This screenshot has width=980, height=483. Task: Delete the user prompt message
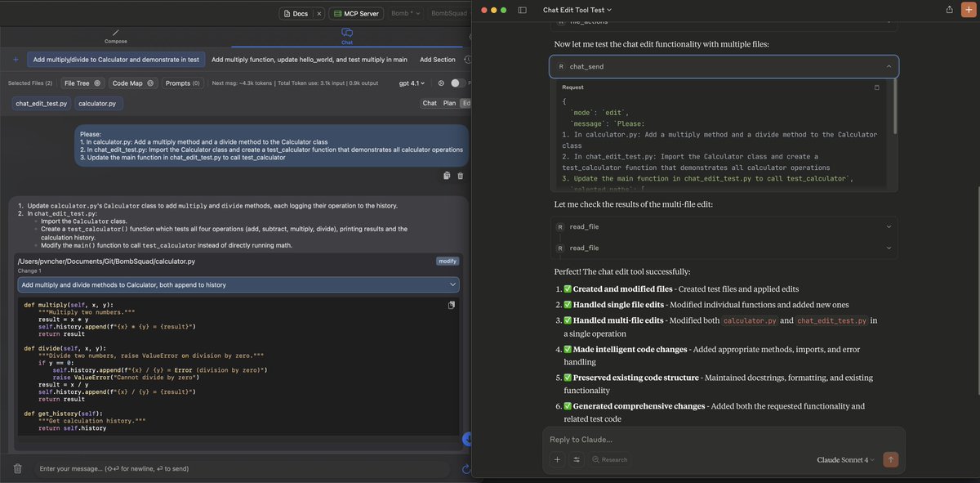tap(461, 176)
